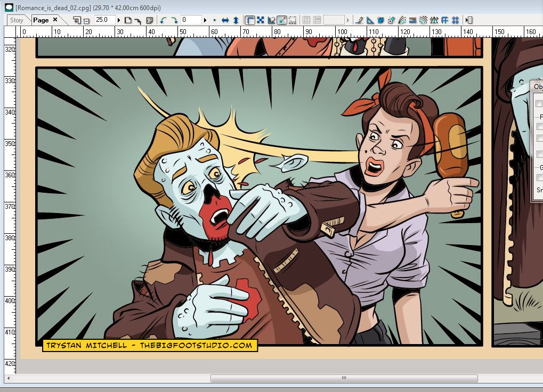Screen dimensions: 543x392
Task: Open the arrow beside the empty grayed toolbar field
Action: 348,20
